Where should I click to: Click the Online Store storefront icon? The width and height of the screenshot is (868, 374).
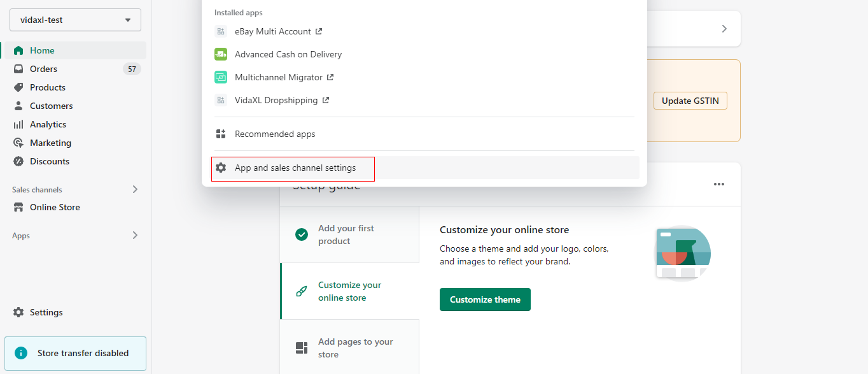[x=18, y=207]
